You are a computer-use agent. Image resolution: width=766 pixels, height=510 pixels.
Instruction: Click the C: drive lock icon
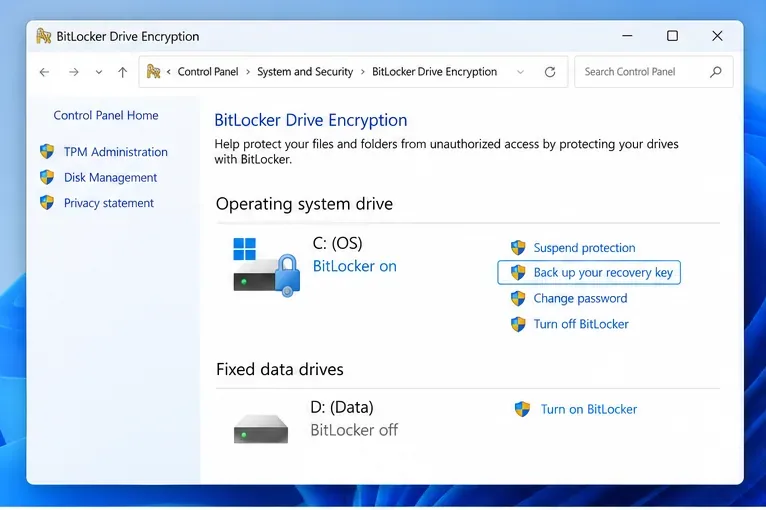coord(287,275)
